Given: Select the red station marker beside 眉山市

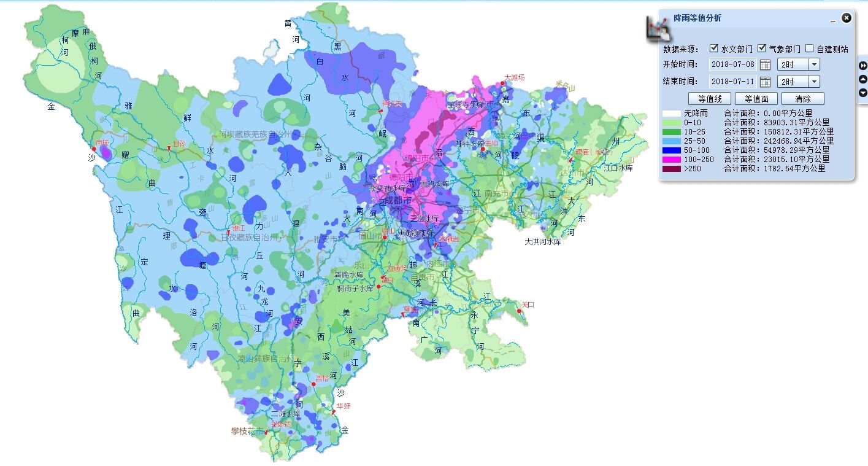Looking at the screenshot, I should pyautogui.click(x=385, y=236).
